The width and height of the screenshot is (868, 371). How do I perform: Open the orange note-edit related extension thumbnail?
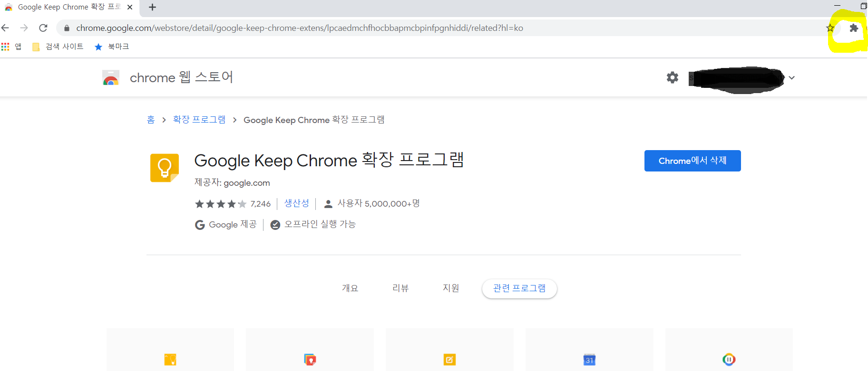pyautogui.click(x=449, y=360)
